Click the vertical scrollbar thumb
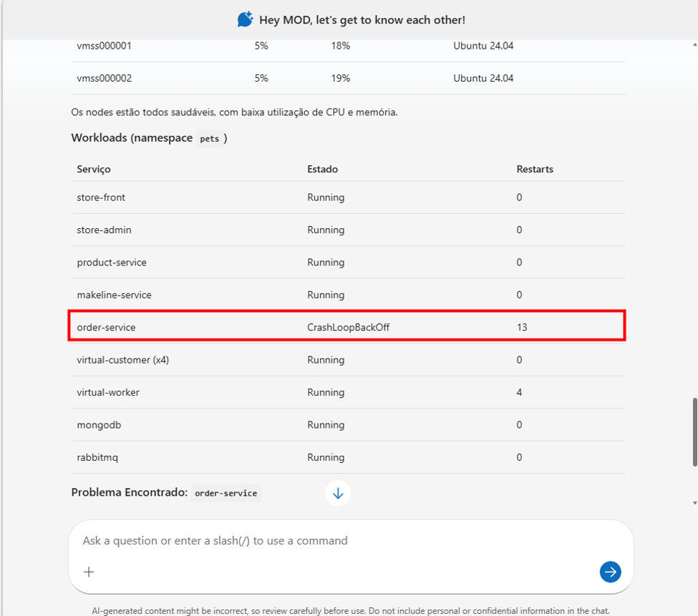The image size is (698, 616). (x=694, y=432)
